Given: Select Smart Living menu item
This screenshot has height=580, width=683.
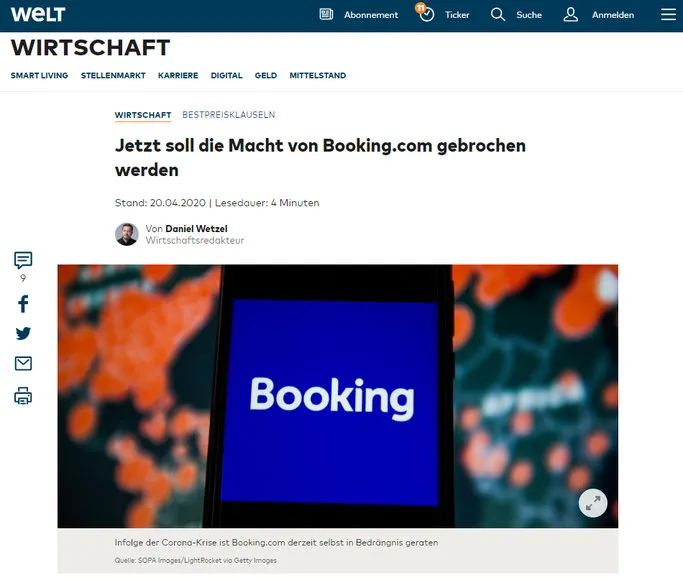Looking at the screenshot, I should coord(39,75).
